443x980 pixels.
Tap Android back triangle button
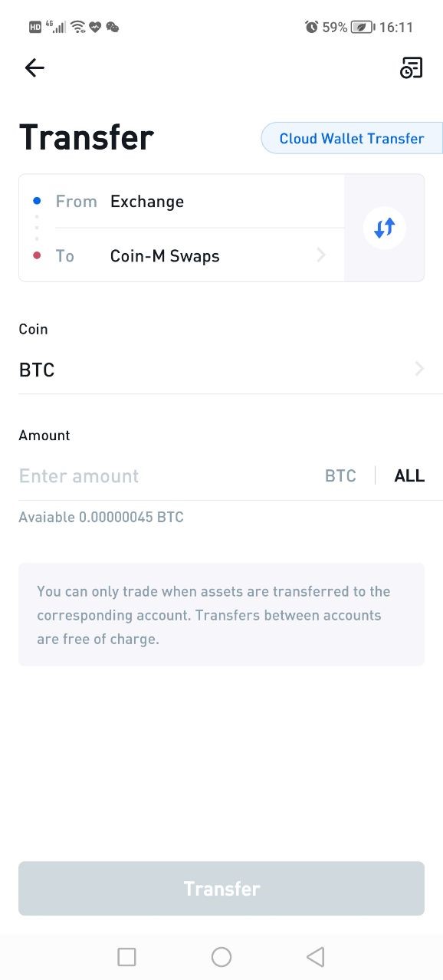point(315,957)
